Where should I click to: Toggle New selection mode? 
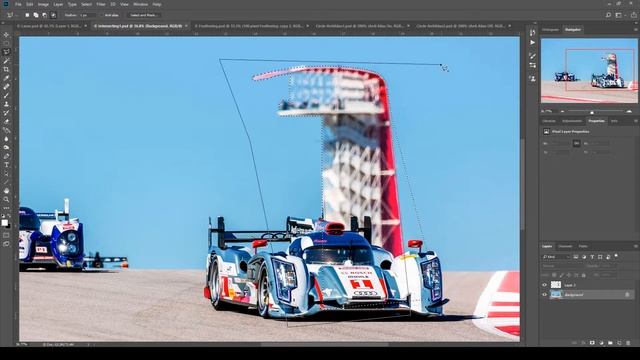click(27, 15)
